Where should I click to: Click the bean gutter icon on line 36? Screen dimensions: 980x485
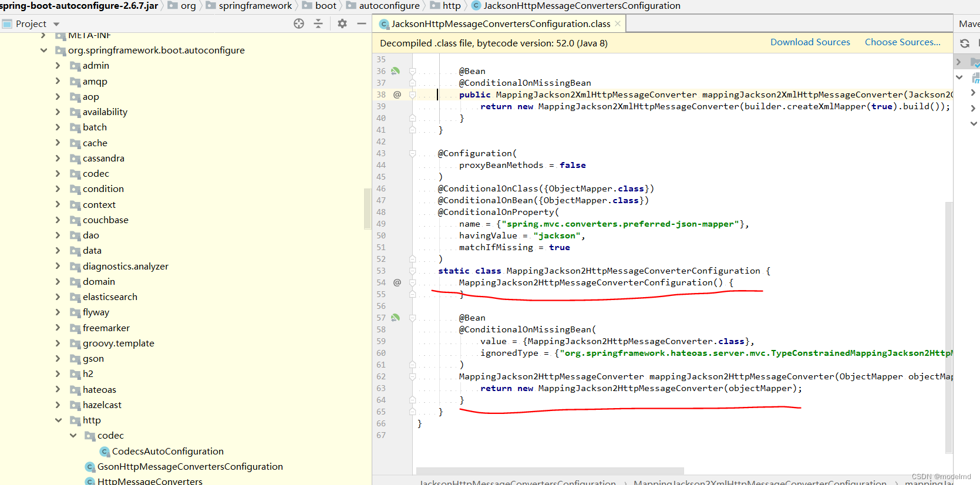(x=396, y=71)
